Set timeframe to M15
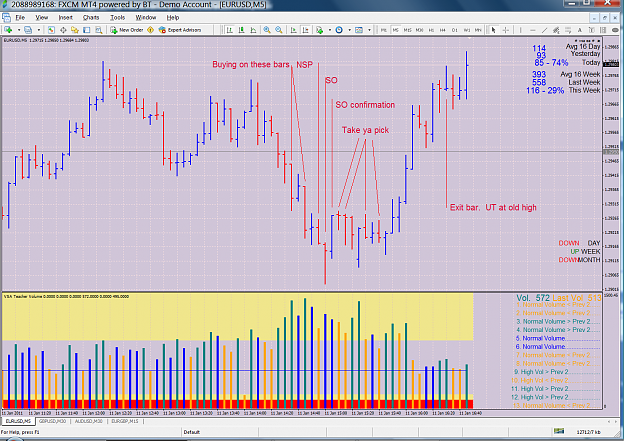This screenshot has height=441, width=625. pyautogui.click(x=407, y=30)
